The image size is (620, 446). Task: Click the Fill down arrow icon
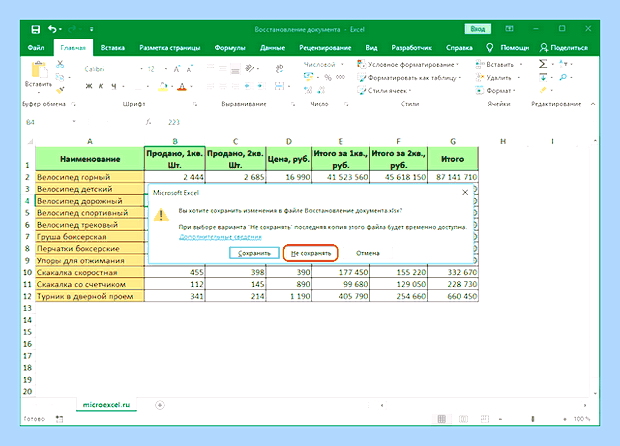tap(543, 77)
